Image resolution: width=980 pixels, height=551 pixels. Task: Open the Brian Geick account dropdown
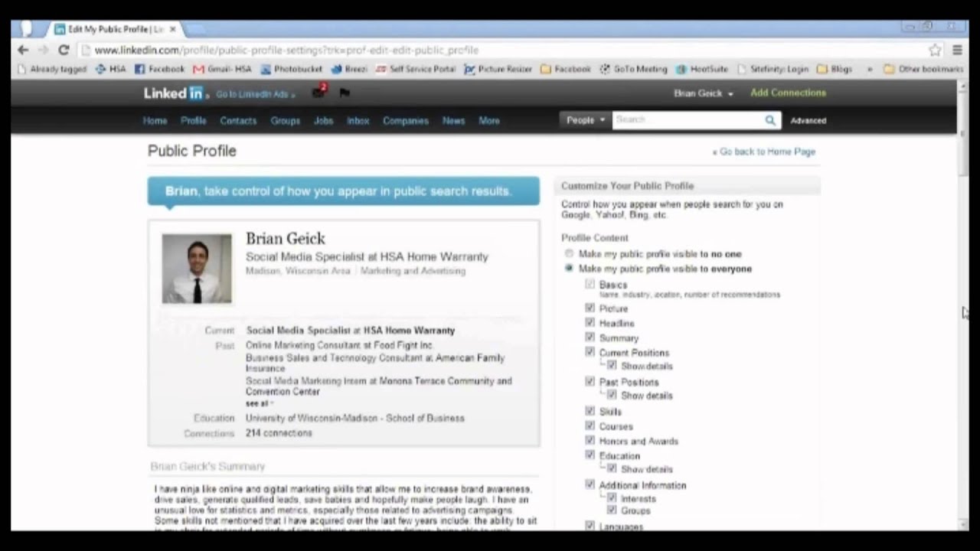tap(703, 93)
